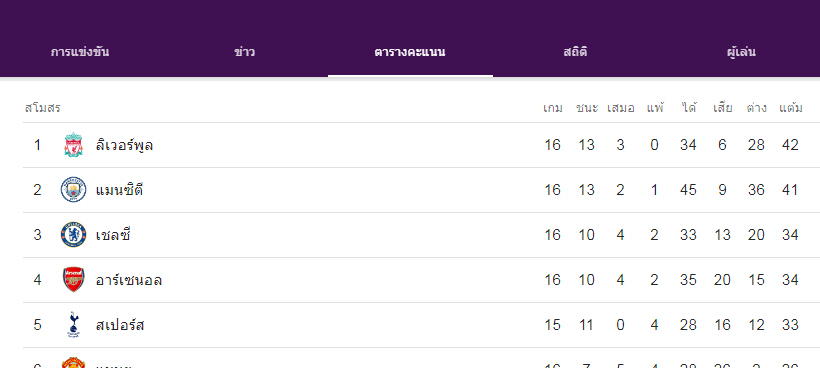This screenshot has height=368, width=820.
Task: Click the สโมสร column header
Action: click(42, 108)
